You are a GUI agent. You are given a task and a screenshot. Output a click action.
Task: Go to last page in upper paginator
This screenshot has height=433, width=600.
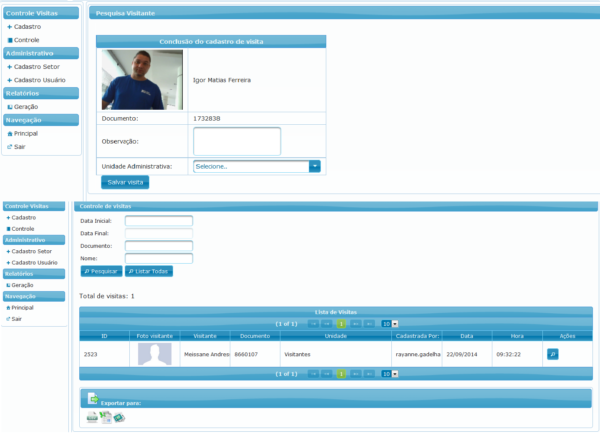click(x=369, y=324)
